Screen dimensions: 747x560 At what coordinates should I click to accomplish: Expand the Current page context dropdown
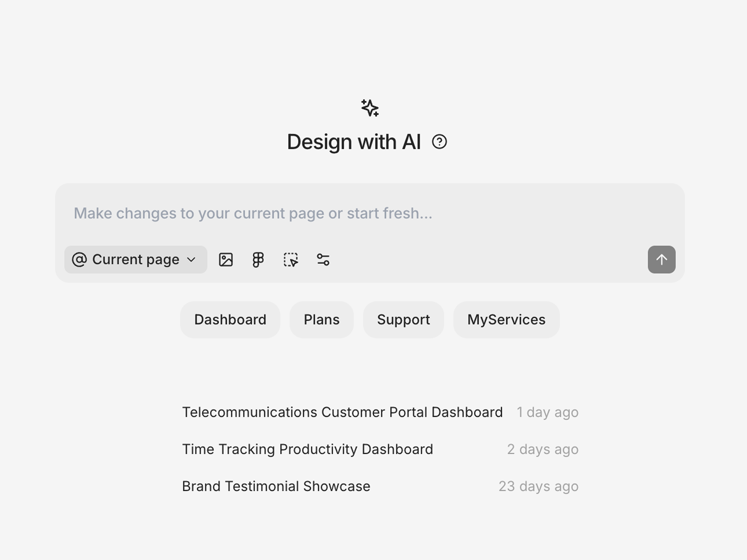[x=135, y=259]
